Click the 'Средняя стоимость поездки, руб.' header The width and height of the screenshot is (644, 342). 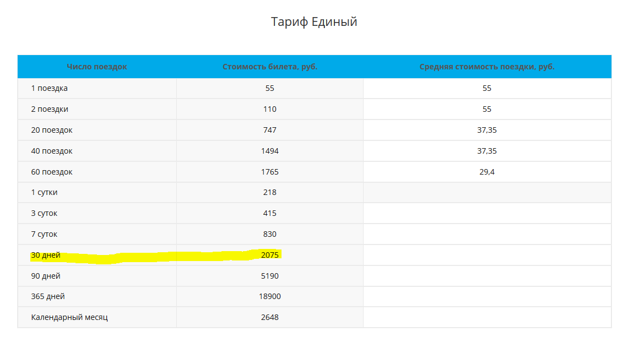[486, 67]
